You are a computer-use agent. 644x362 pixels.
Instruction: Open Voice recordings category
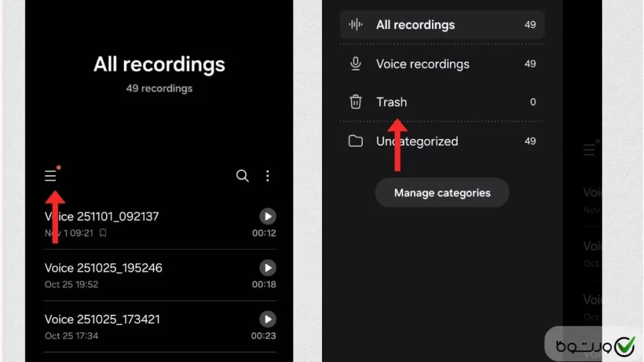click(x=422, y=64)
